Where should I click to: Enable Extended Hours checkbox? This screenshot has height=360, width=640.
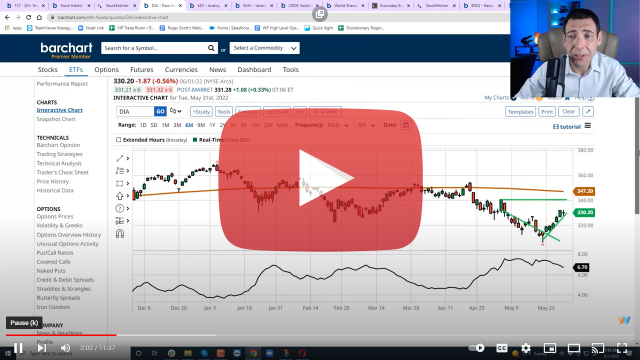(119, 140)
